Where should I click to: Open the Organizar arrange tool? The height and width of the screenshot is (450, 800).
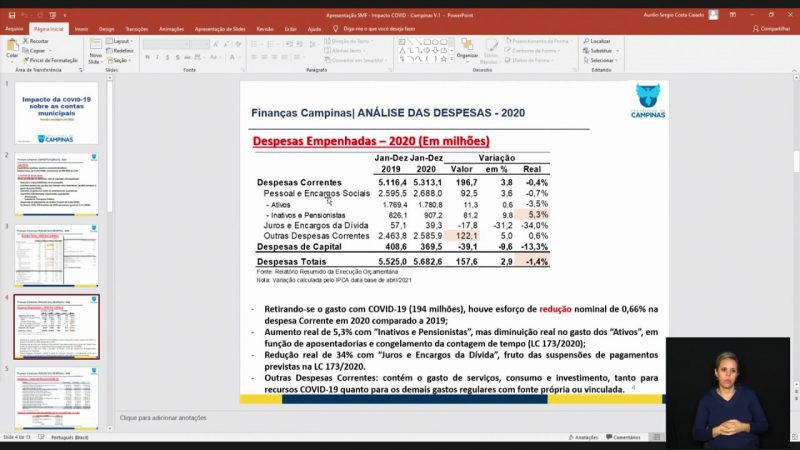click(x=467, y=48)
